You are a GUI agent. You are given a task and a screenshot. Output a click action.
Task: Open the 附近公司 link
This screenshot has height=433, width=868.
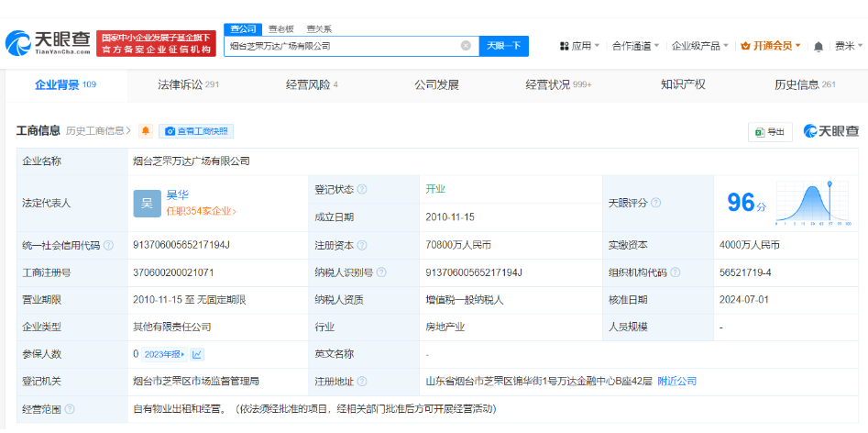[677, 381]
